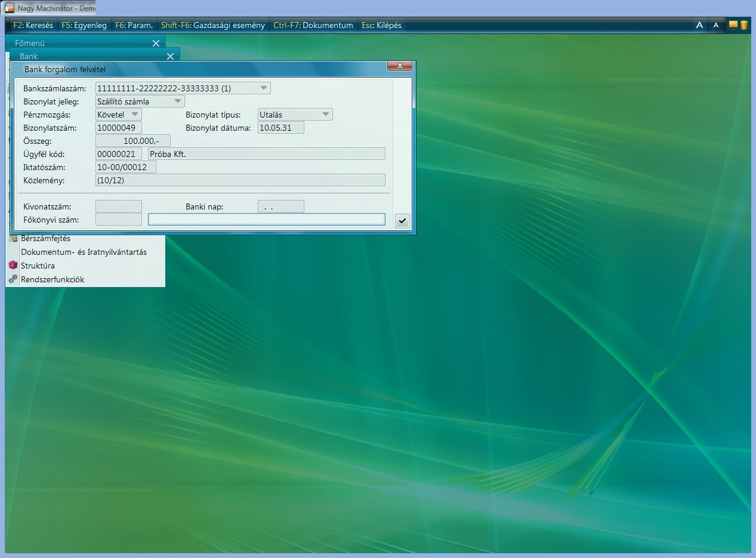Click the Banki nap date field
The height and width of the screenshot is (558, 756).
click(280, 206)
